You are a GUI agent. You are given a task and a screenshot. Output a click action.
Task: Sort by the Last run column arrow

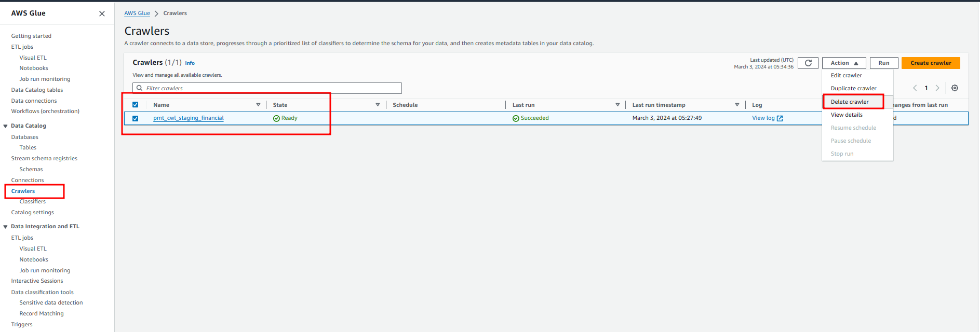617,105
